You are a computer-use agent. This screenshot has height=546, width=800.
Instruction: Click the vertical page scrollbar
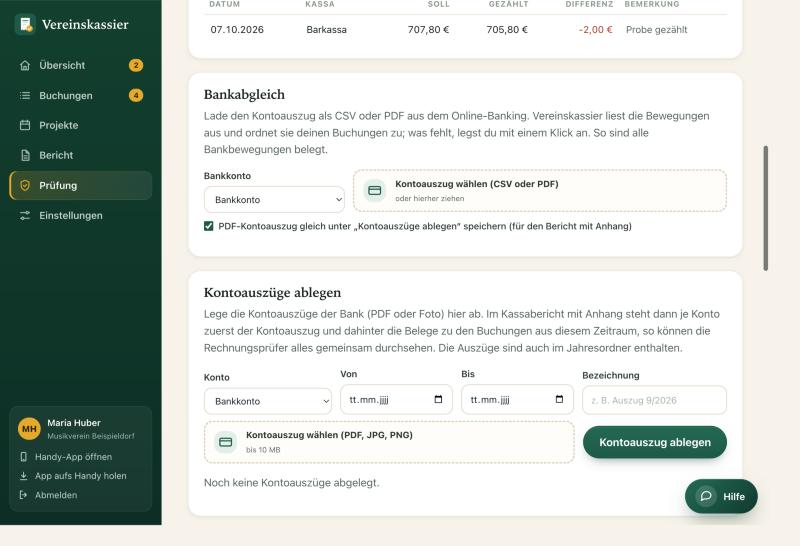765,208
